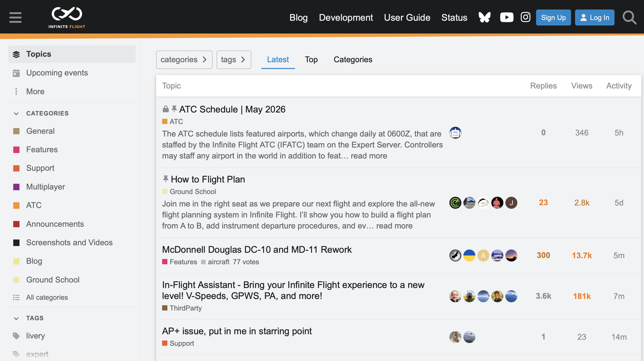Switch to the Categories tab
Viewport: 644px width, 361px height.
(x=353, y=59)
